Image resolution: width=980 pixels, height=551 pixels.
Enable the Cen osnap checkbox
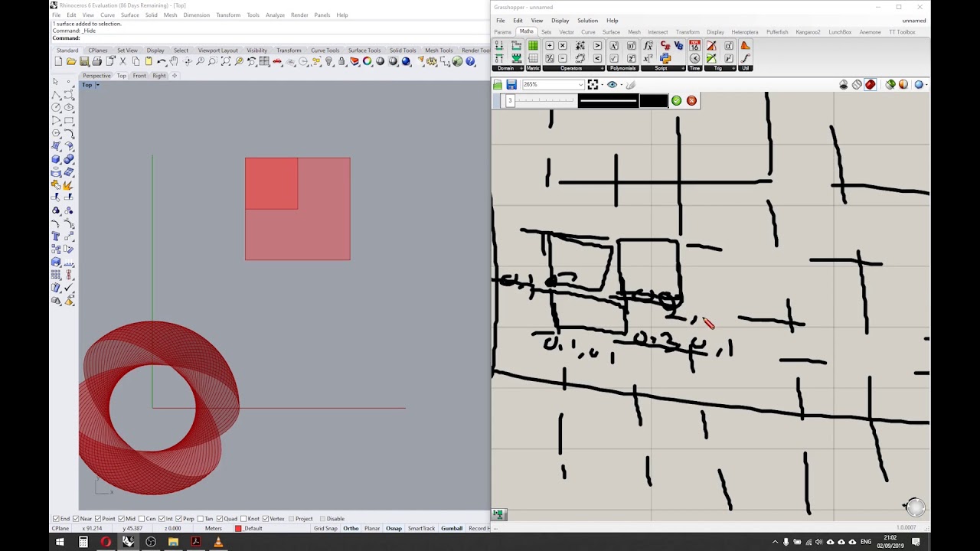point(142,519)
